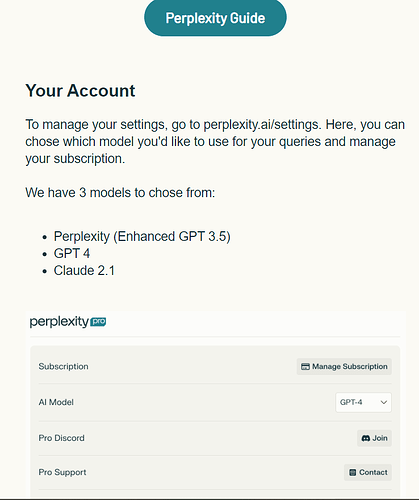Click the perplexity.ai/settings text
The height and width of the screenshot is (500, 419).
pos(262,125)
